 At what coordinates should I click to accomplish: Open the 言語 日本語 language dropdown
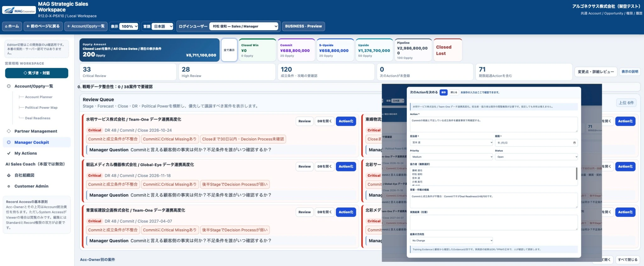coord(162,26)
